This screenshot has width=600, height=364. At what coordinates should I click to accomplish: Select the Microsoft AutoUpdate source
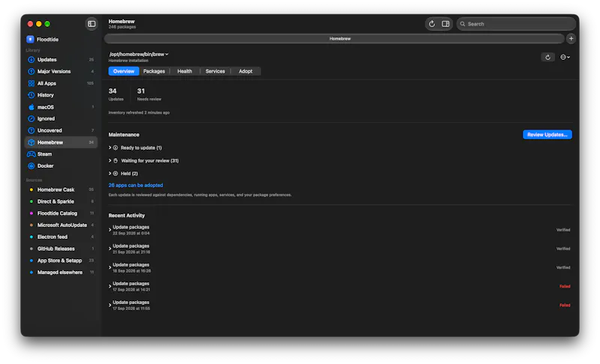point(61,225)
